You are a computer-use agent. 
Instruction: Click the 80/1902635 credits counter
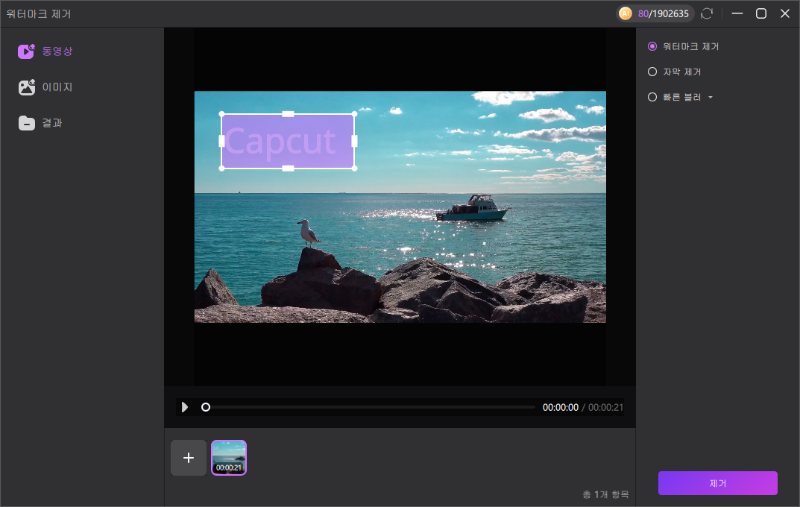coord(663,14)
